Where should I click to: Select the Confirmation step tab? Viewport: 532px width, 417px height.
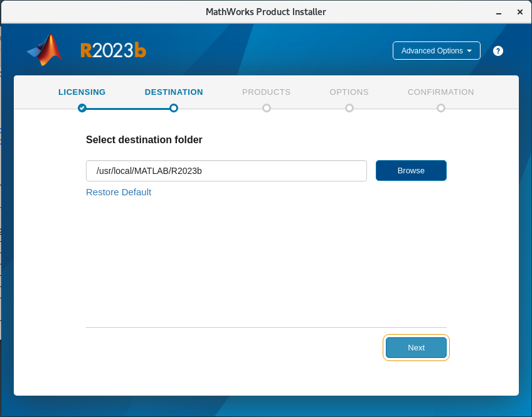(x=441, y=92)
